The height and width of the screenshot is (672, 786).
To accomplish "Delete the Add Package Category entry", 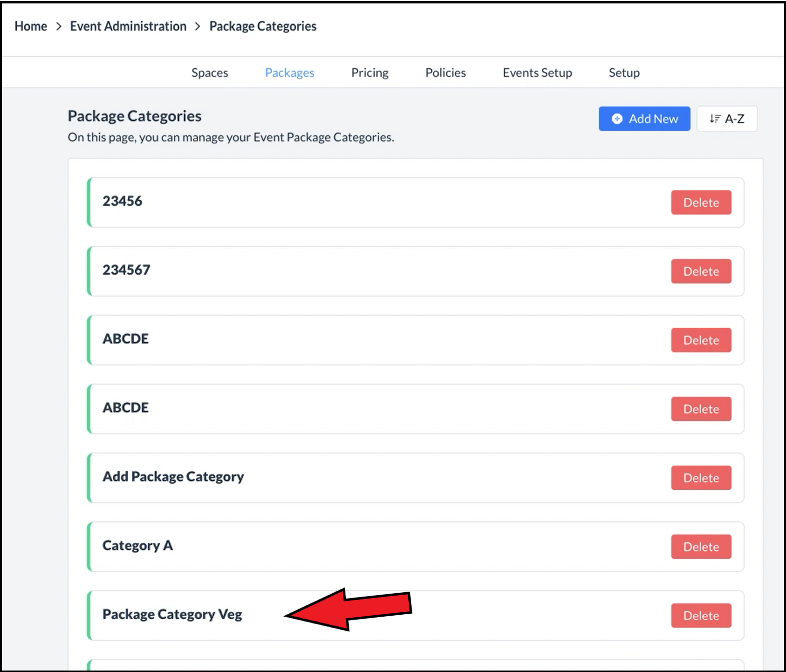I will [x=701, y=478].
